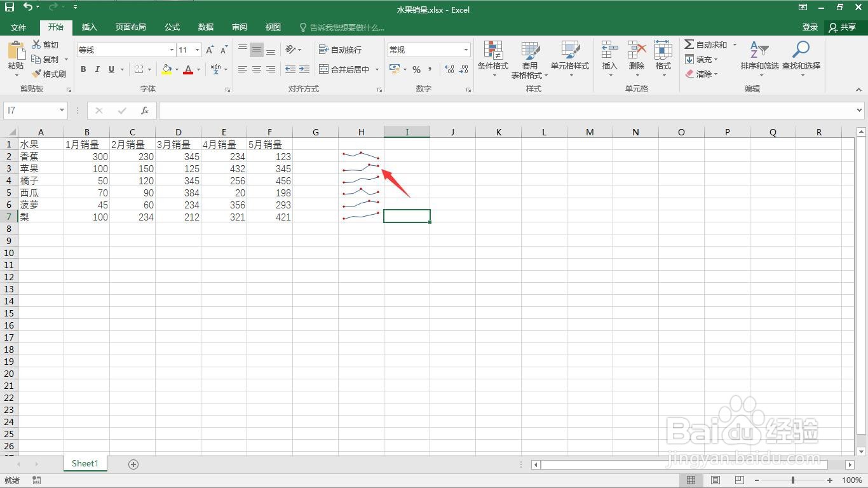Click the Delete cells icon
868x488 pixels.
point(636,50)
